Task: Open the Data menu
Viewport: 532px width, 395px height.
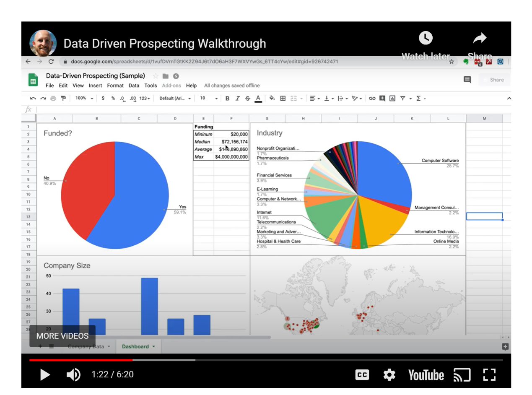Action: point(134,86)
